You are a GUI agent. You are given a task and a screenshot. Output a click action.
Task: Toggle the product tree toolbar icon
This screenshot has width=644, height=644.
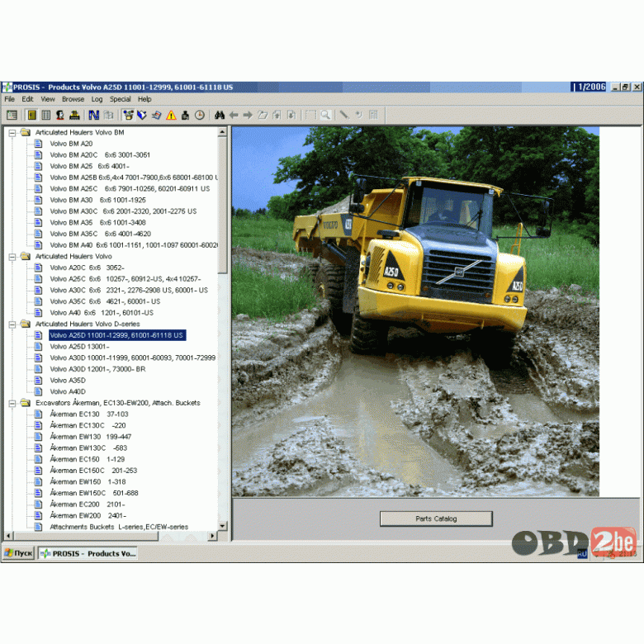(128, 115)
